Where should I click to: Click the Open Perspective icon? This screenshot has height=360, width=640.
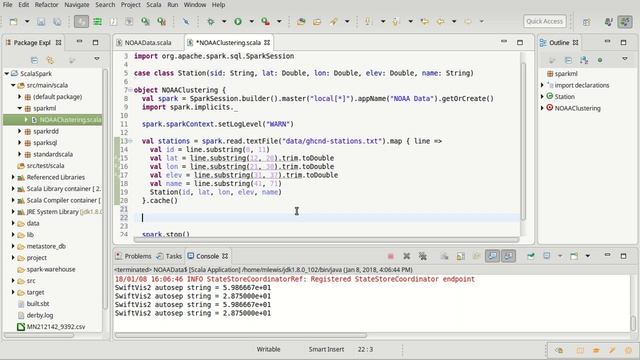click(x=587, y=22)
